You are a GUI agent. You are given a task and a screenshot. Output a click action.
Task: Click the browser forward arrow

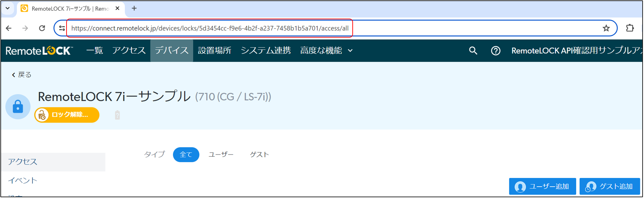[25, 28]
